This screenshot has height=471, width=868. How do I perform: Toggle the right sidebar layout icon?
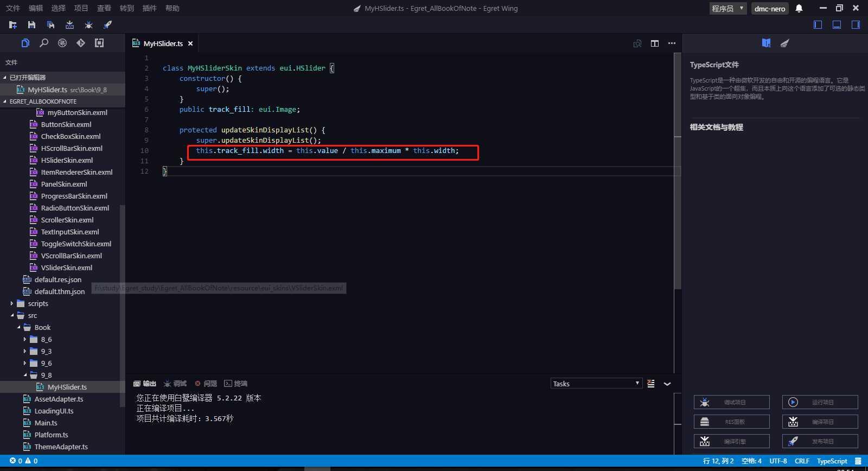point(856,24)
